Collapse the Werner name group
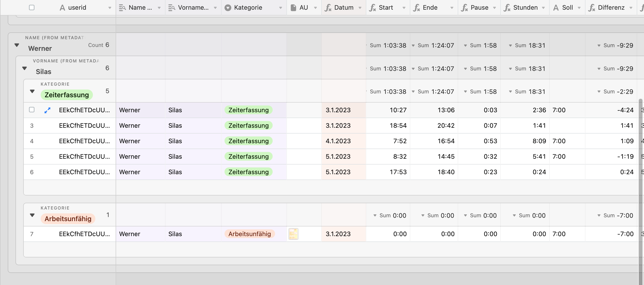This screenshot has height=285, width=644. click(x=17, y=45)
